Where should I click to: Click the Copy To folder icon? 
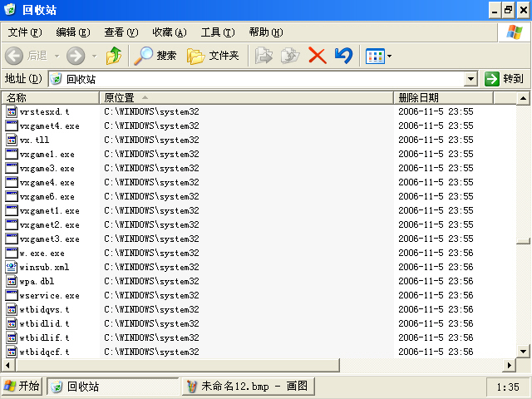pyautogui.click(x=290, y=56)
